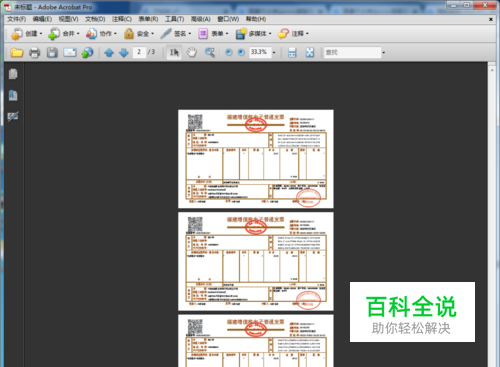
Task: Expand the Secure (安全) dropdown arrow
Action: (x=153, y=34)
